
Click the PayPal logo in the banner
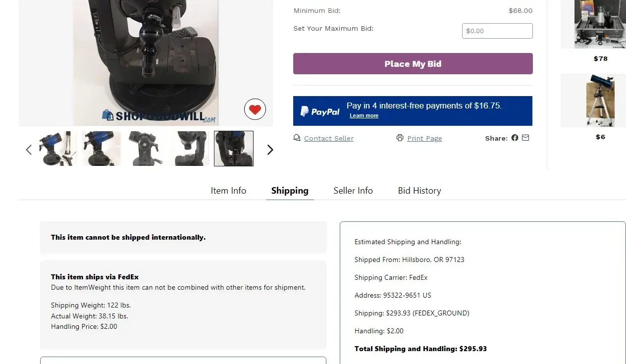pos(320,111)
